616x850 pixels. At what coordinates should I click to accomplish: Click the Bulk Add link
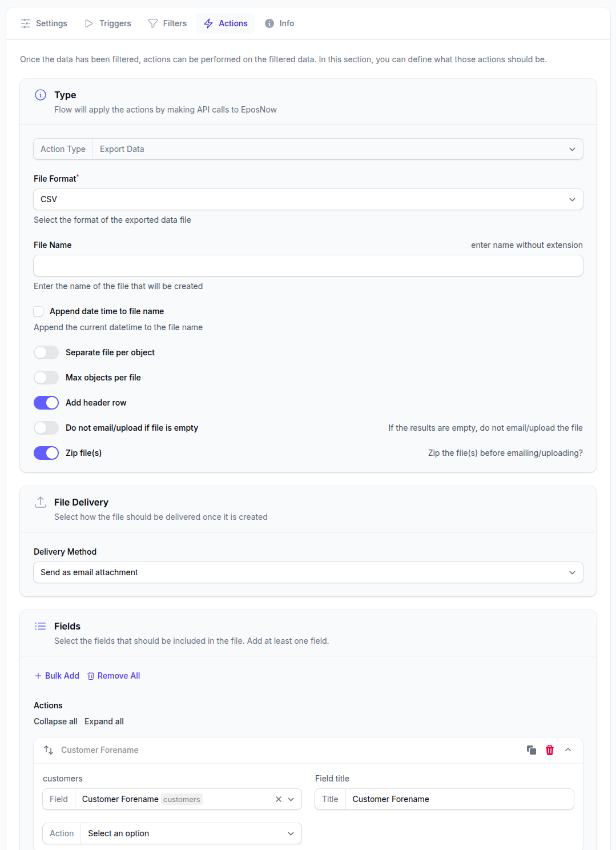(x=57, y=676)
